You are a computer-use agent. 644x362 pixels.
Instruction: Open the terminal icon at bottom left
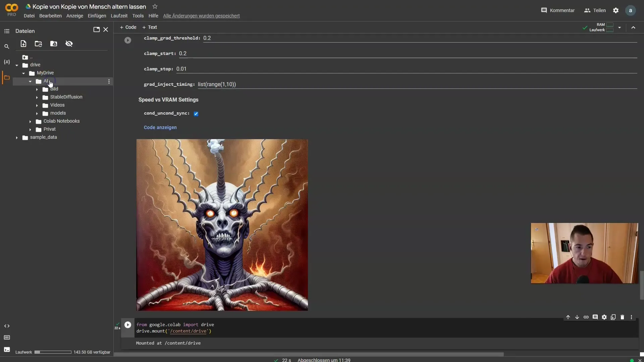(x=7, y=350)
